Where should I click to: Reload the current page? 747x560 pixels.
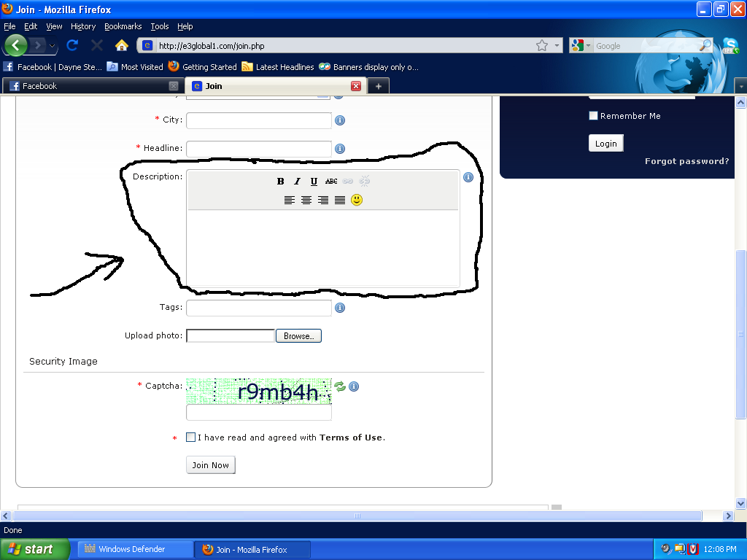coord(72,45)
